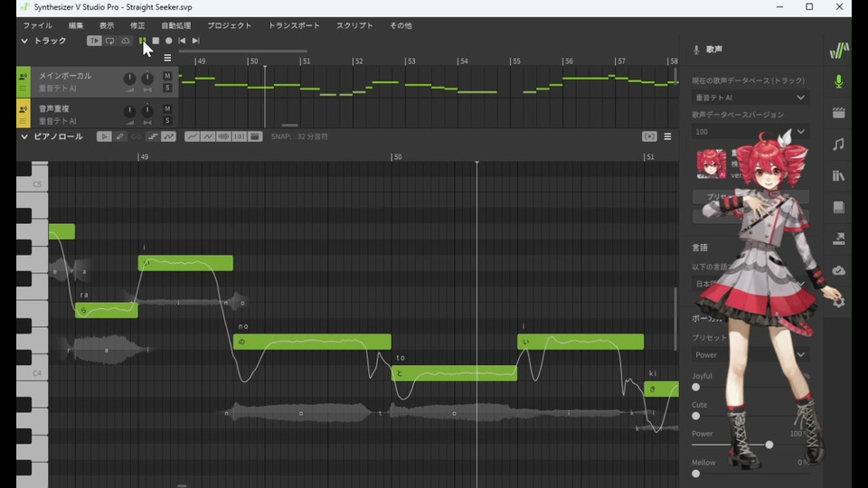The height and width of the screenshot is (488, 868).
Task: Select the smooth curve drawing mode icon
Action: (x=192, y=136)
